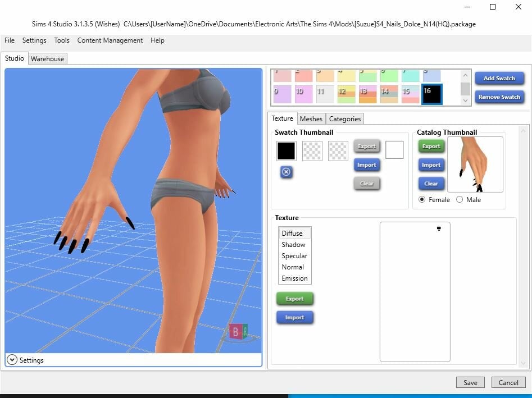Select swatch number 13

[368, 94]
